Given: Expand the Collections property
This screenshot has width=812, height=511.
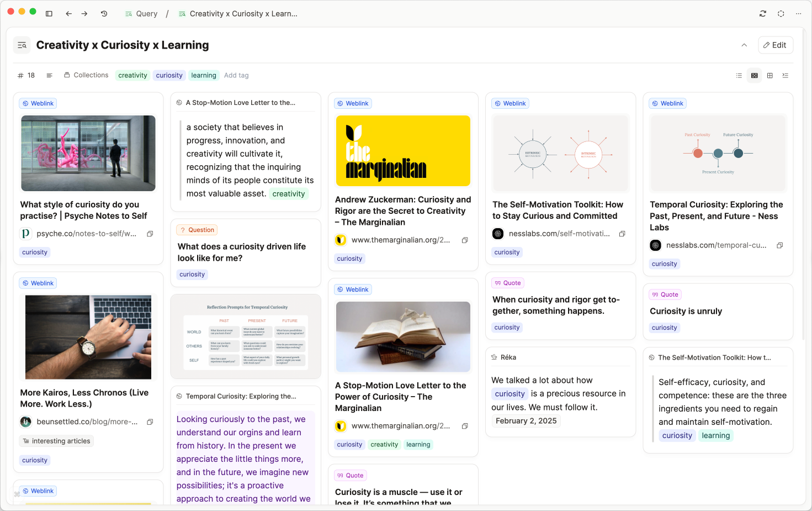Looking at the screenshot, I should coord(86,75).
